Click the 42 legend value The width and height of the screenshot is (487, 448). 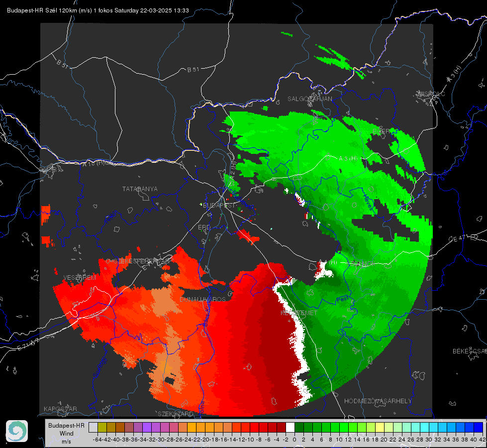(483, 440)
